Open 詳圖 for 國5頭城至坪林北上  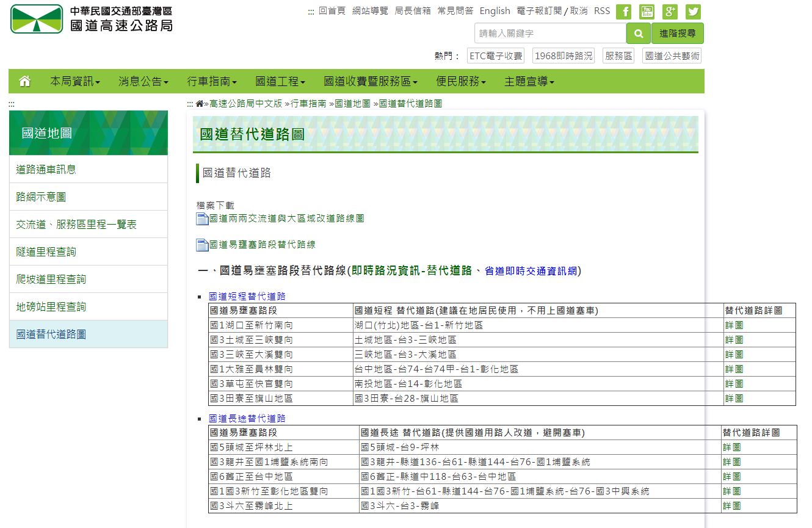(x=731, y=447)
